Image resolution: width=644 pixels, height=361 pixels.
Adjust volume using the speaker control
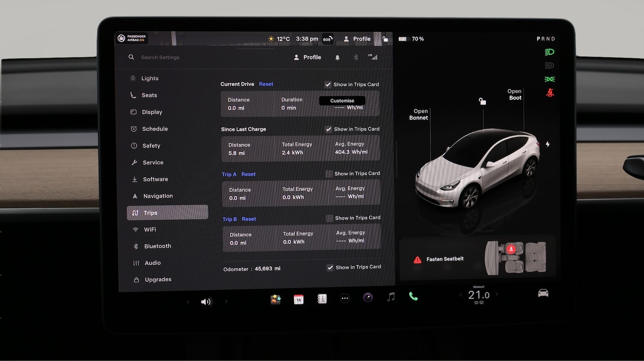click(x=207, y=301)
